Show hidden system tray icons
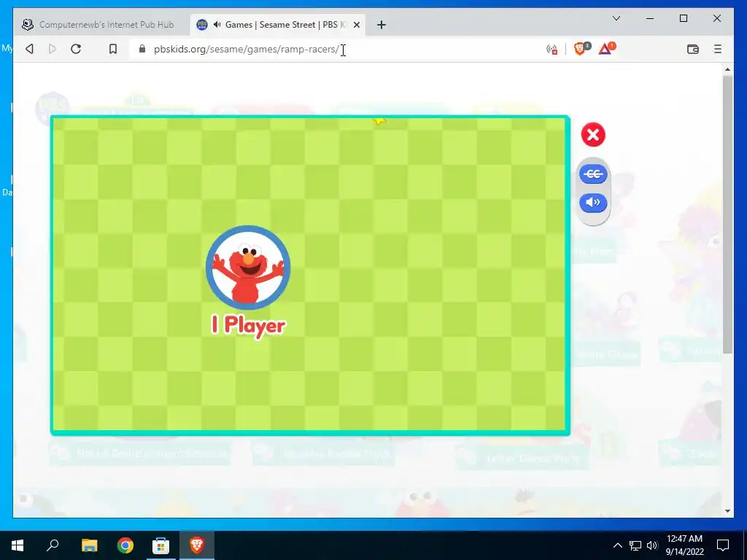Viewport: 747px width, 560px height. [617, 545]
